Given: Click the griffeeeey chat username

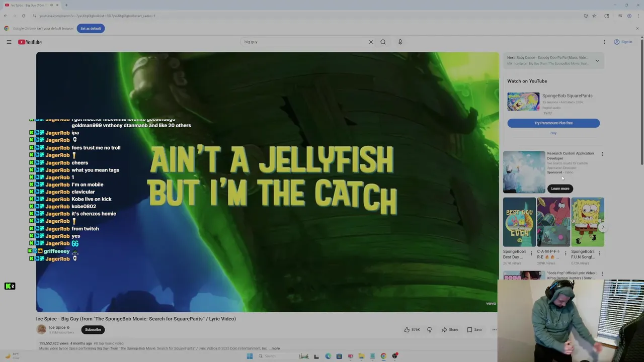Looking at the screenshot, I should pos(57,251).
